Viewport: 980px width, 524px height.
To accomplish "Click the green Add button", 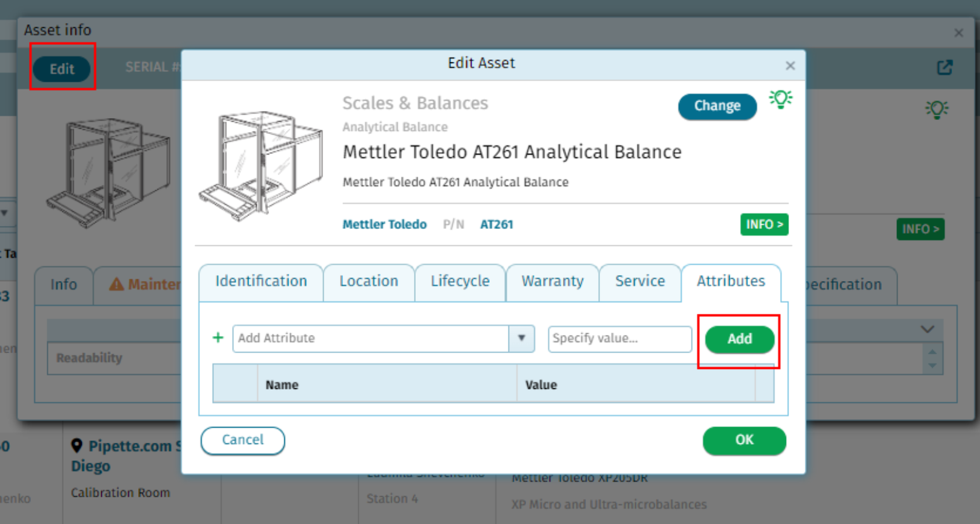I will coord(739,339).
